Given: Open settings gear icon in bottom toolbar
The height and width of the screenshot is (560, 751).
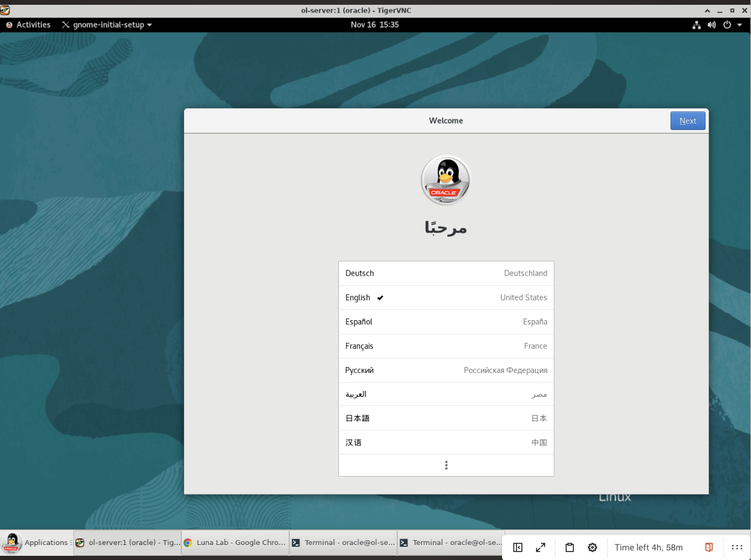Looking at the screenshot, I should point(593,547).
